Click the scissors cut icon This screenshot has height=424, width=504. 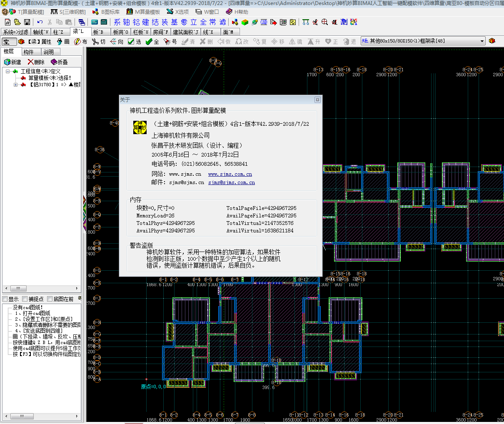(50, 22)
